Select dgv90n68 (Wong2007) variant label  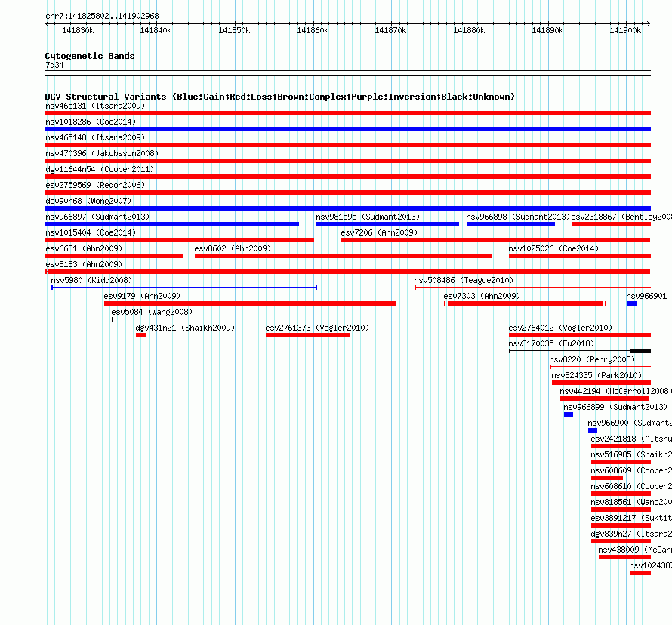coord(88,201)
